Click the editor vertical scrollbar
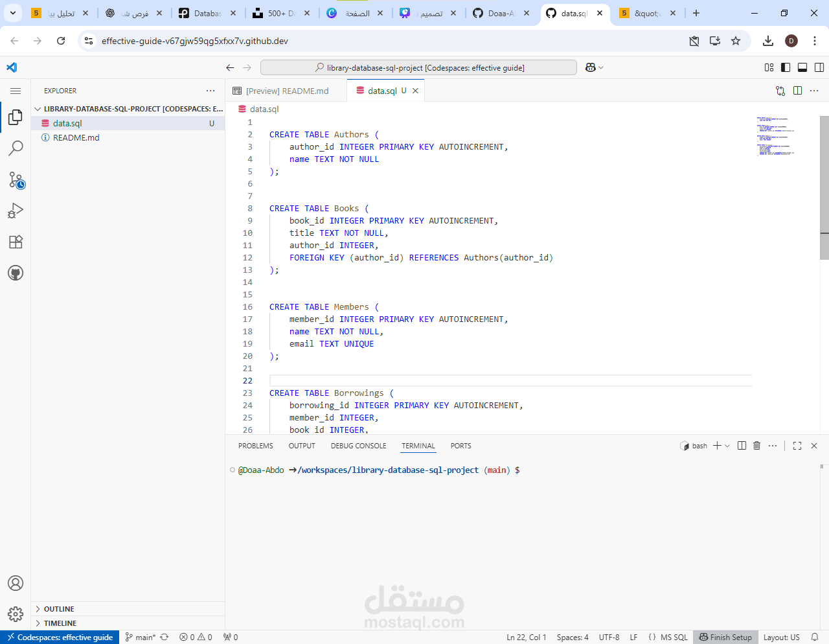Screen dimensions: 829x644 [x=824, y=188]
